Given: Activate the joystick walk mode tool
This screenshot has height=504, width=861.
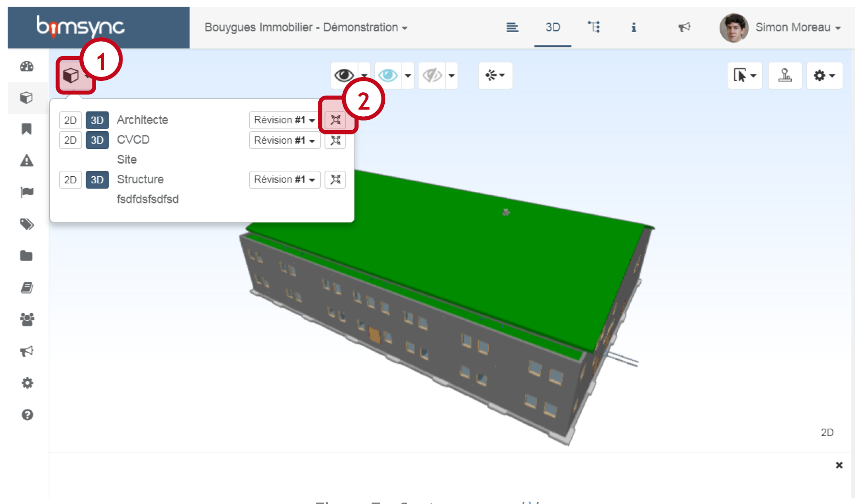Looking at the screenshot, I should click(785, 75).
